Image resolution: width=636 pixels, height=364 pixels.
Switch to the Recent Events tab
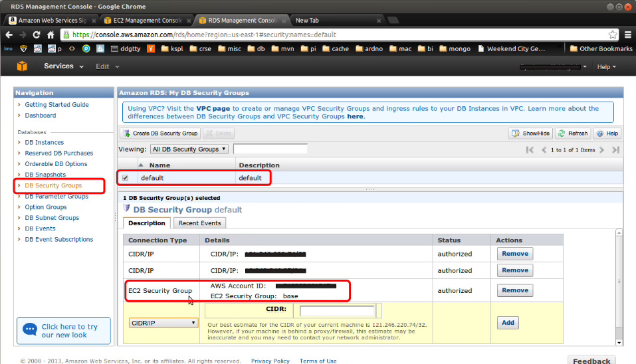pos(199,223)
